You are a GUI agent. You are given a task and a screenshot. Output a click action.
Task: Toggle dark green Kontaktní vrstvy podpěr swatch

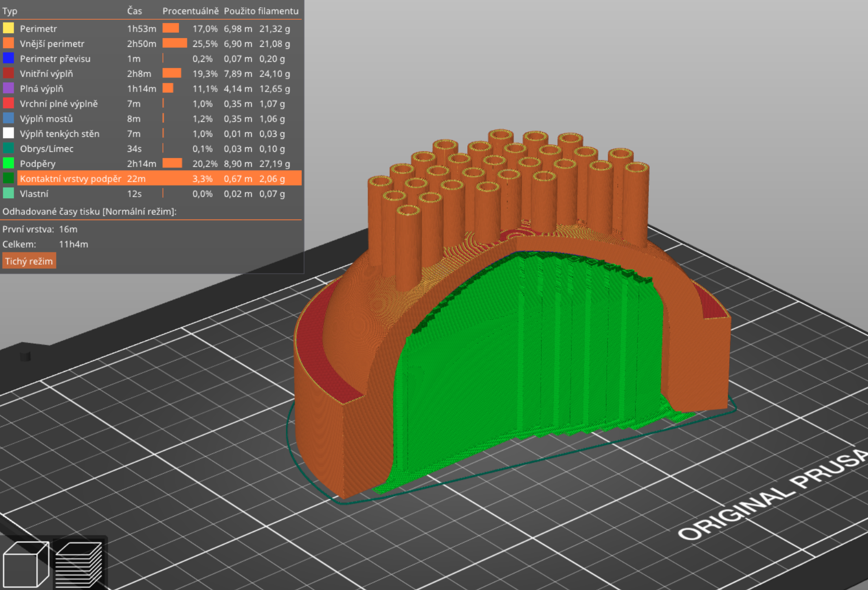pos(8,178)
